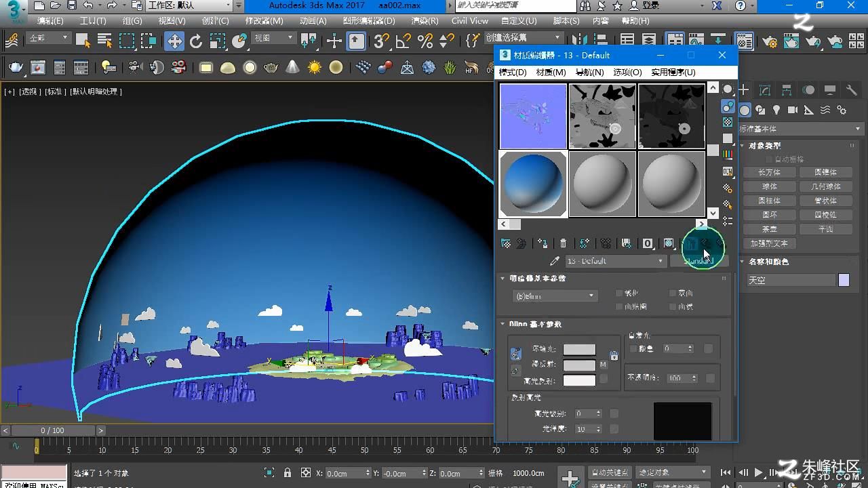
Task: Click Show Shaded Material in Viewport icon
Action: 669,243
